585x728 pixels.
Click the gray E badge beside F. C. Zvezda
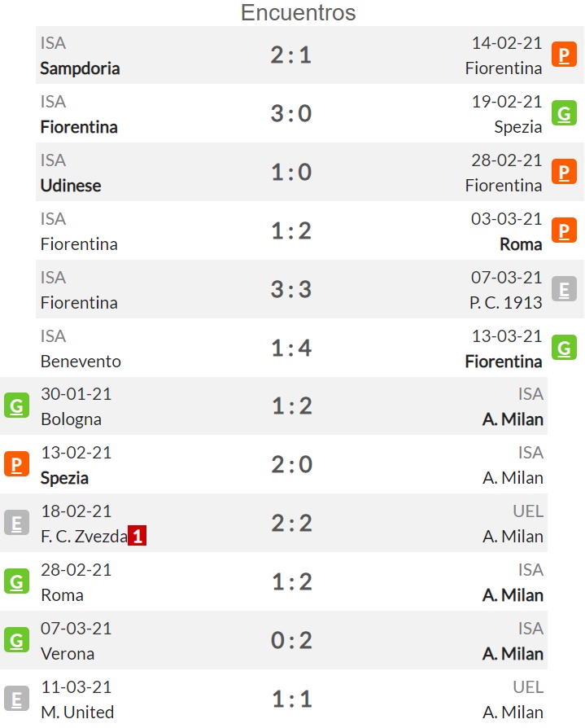17,523
